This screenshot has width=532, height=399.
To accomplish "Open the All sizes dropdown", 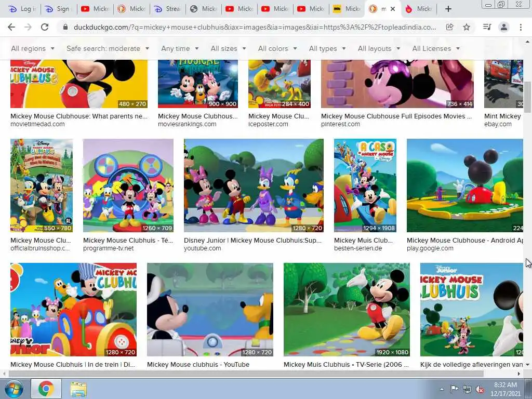I will tap(229, 48).
